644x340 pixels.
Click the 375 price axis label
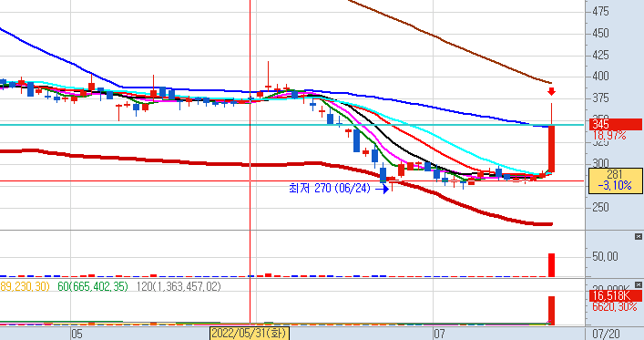600,98
